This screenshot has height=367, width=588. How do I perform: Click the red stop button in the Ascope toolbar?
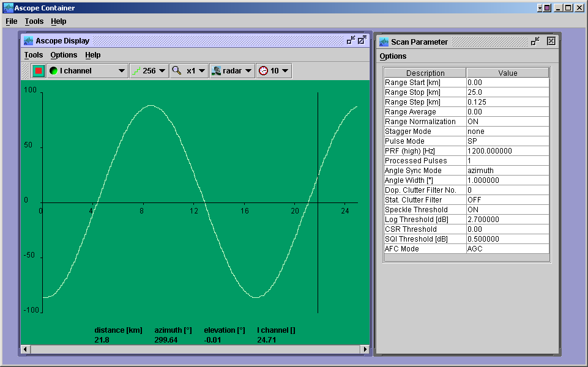coord(39,71)
